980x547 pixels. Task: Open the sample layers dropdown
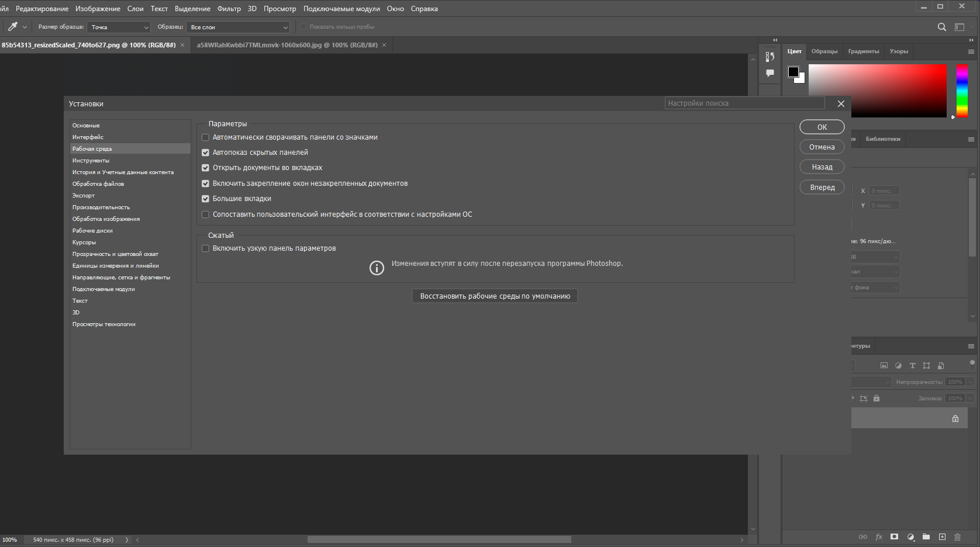tap(238, 27)
